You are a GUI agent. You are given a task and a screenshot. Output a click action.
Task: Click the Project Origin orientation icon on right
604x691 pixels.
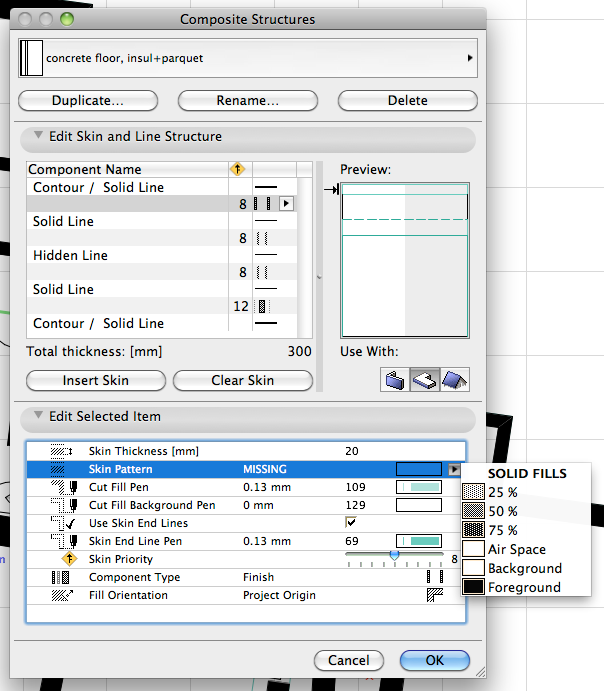435,595
